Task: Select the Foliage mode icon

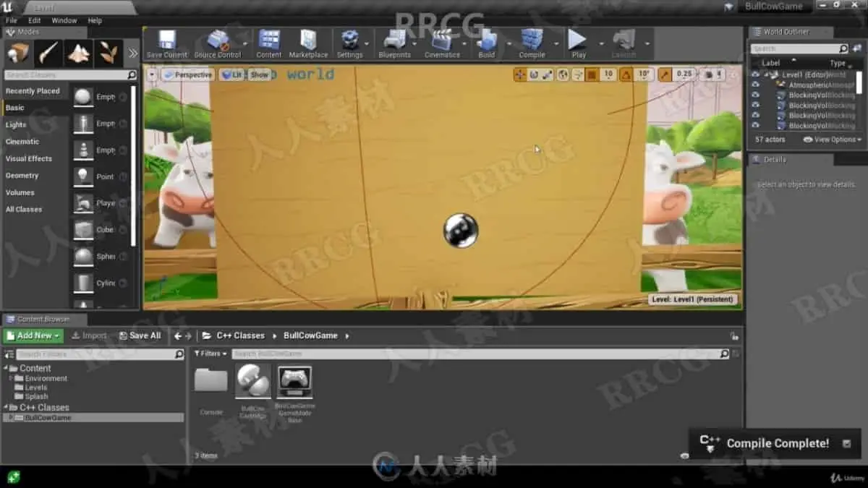Action: 109,53
